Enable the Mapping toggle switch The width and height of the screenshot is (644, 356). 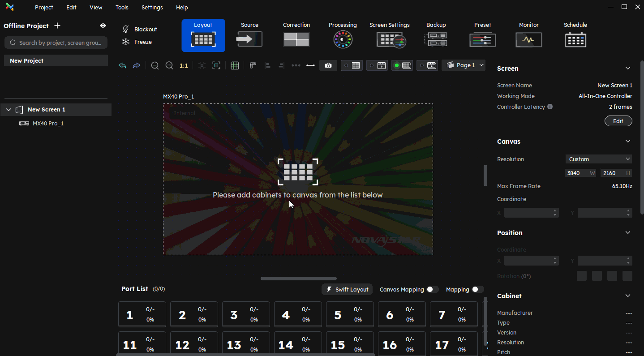coord(477,289)
